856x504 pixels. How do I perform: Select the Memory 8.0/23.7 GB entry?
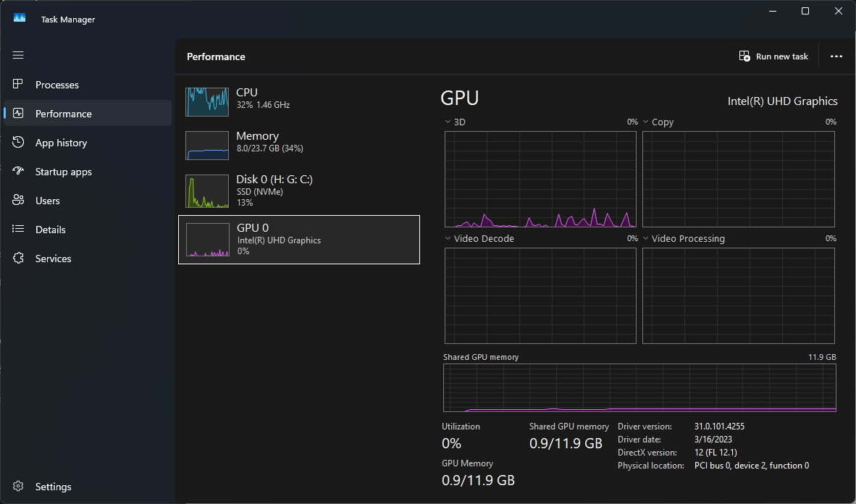point(299,145)
